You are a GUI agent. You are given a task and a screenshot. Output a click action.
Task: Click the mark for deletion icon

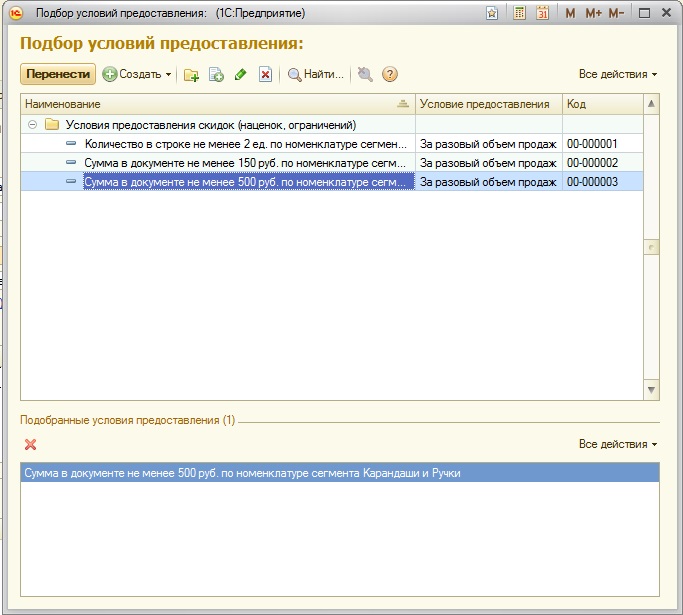click(265, 74)
